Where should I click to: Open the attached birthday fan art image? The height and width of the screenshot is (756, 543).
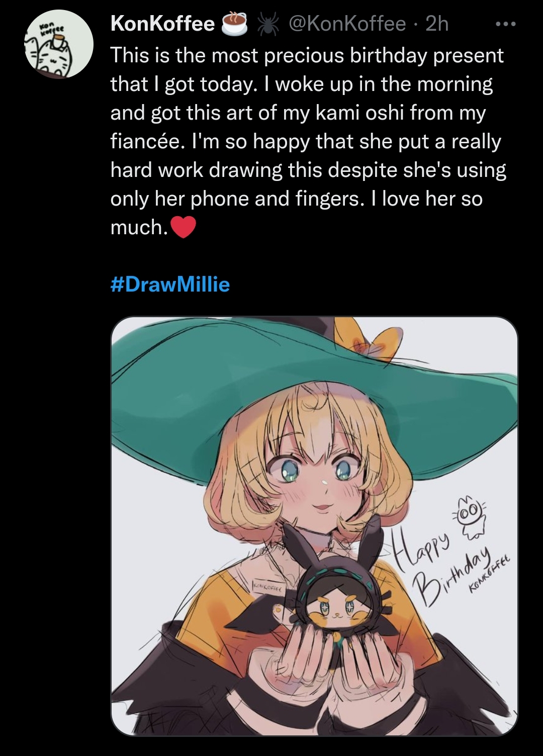point(314,526)
